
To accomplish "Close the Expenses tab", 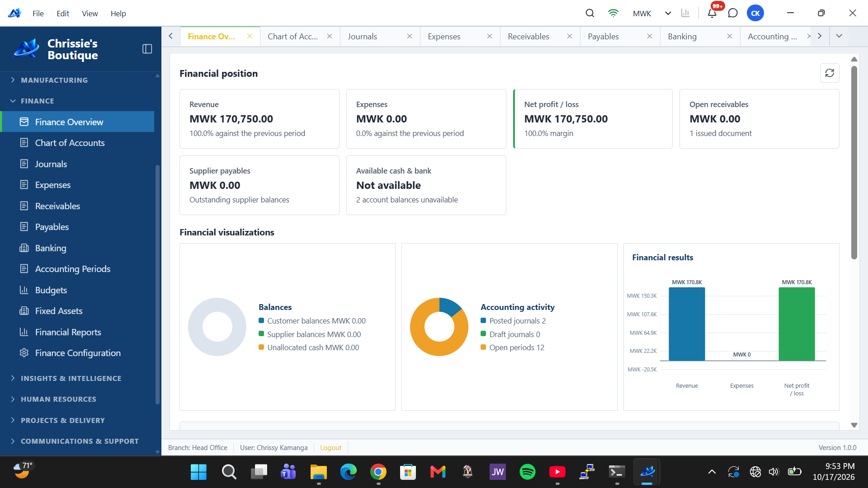I will click(490, 36).
